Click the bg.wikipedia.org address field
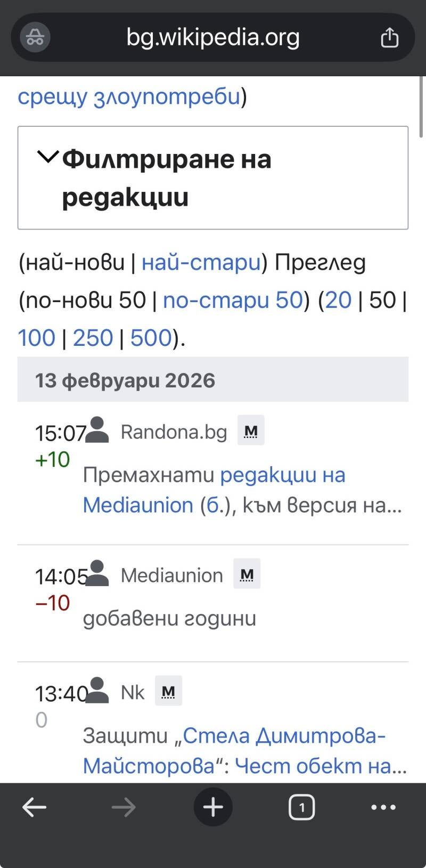Screen dimensions: 426x868 click(213, 37)
